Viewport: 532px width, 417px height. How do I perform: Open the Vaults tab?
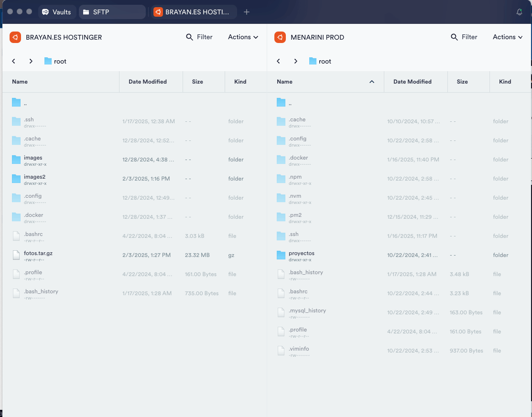click(x=57, y=12)
